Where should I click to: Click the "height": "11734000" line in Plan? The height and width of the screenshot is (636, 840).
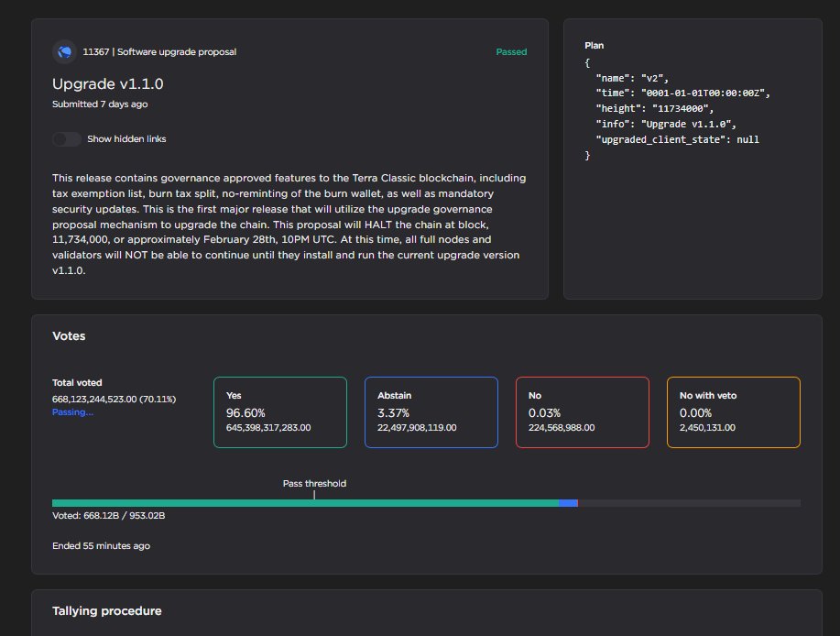click(655, 109)
